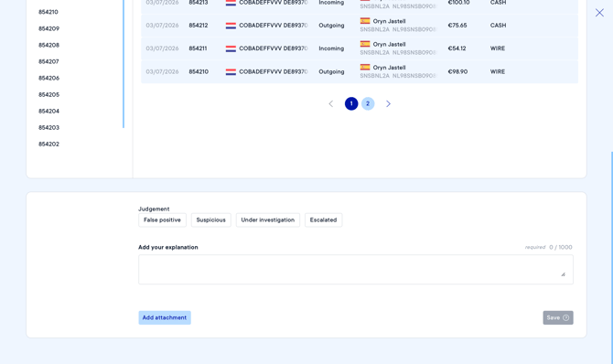This screenshot has width=613, height=364.
Task: Select transaction 854204 in the sidebar list
Action: point(48,111)
